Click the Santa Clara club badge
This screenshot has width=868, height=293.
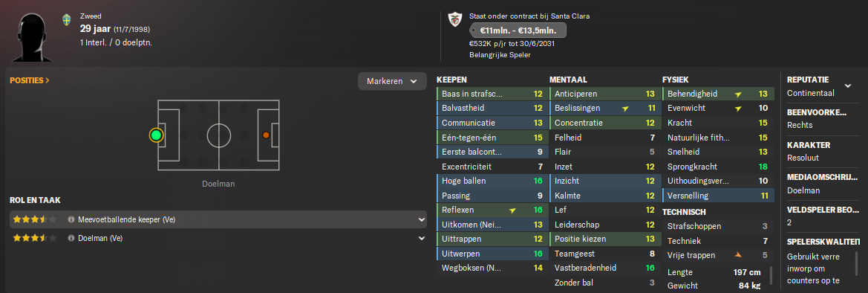tap(454, 19)
